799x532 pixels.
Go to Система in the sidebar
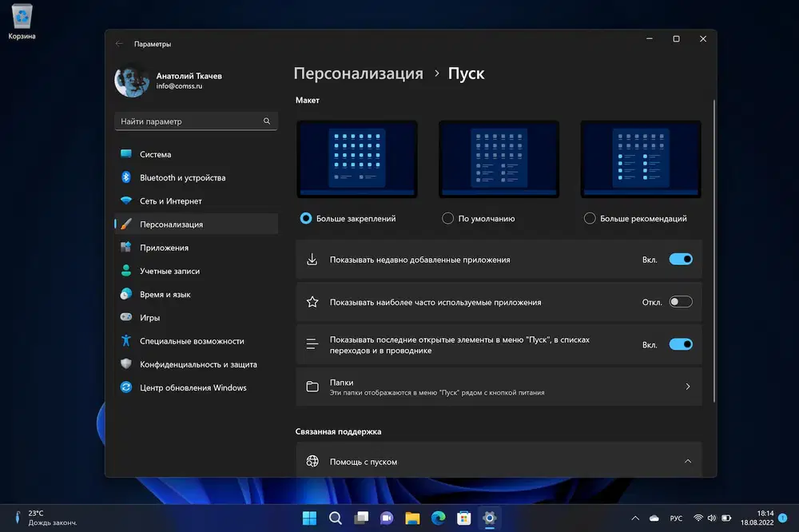tap(155, 154)
